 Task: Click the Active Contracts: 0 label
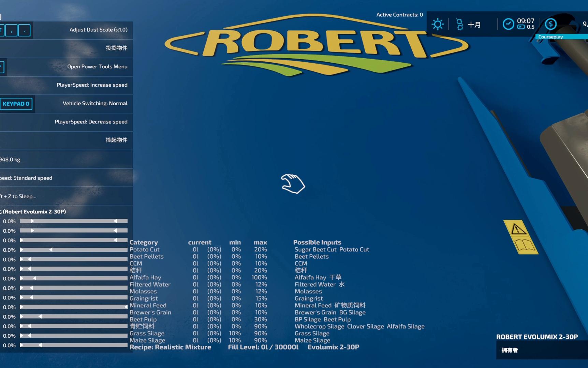(399, 15)
